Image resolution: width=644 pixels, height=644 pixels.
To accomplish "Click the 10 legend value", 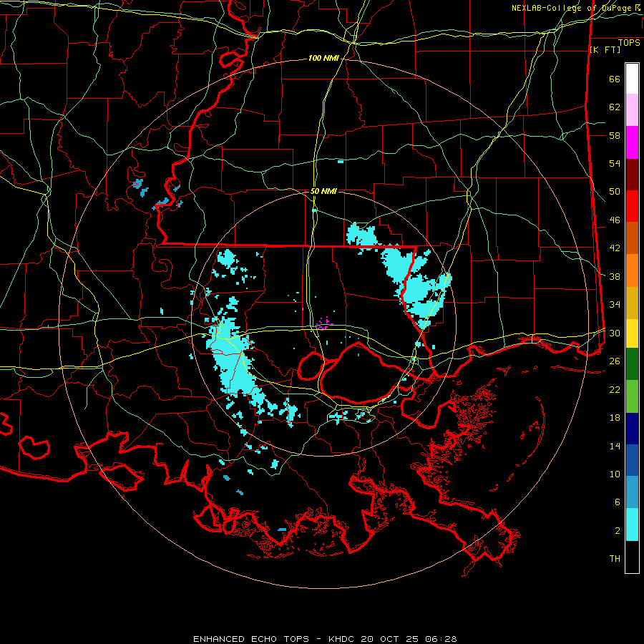I will coord(615,474).
